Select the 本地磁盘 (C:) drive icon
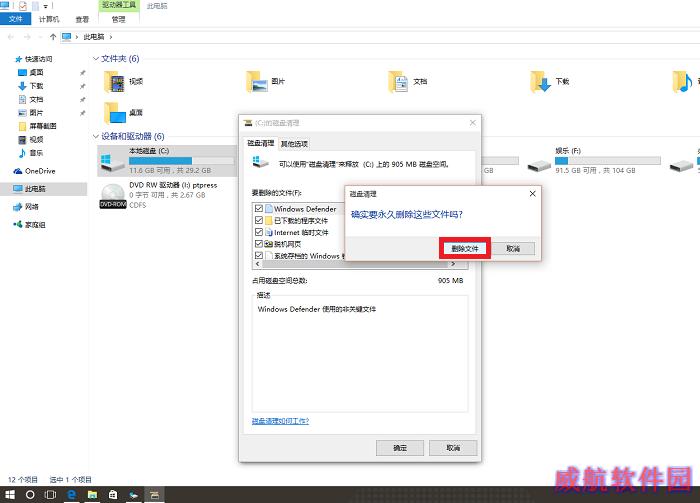Viewport: 700px width, 503px height. 112,163
